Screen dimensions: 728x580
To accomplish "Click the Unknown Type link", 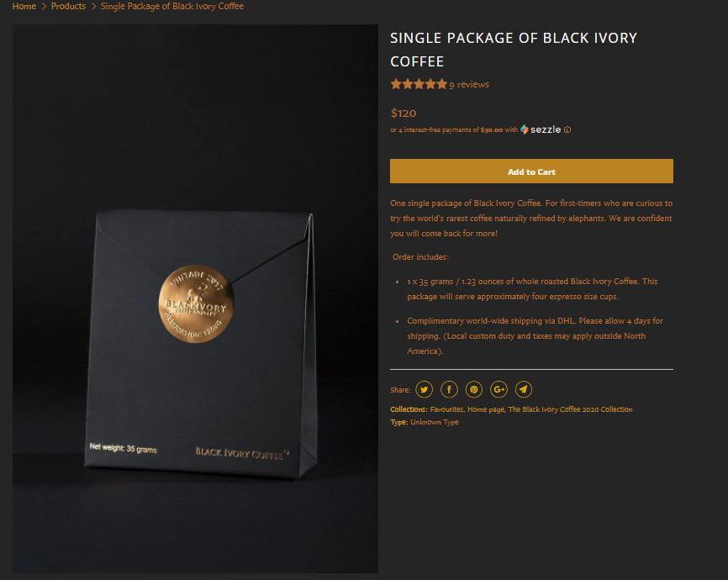I will pyautogui.click(x=435, y=422).
